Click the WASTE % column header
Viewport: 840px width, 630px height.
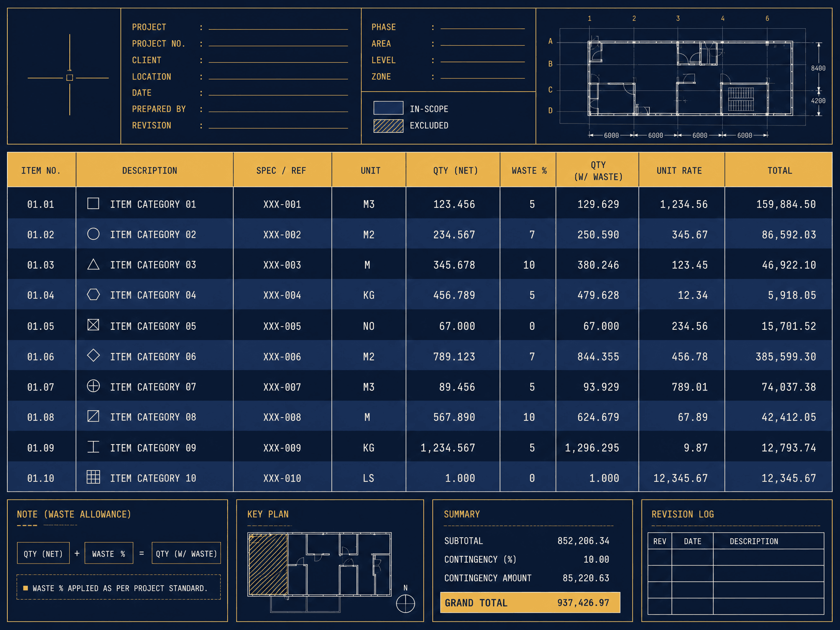(528, 170)
